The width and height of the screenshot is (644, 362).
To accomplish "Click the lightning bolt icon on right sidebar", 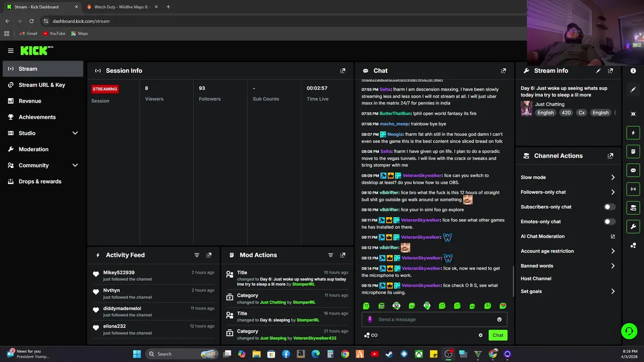I will click(x=633, y=133).
